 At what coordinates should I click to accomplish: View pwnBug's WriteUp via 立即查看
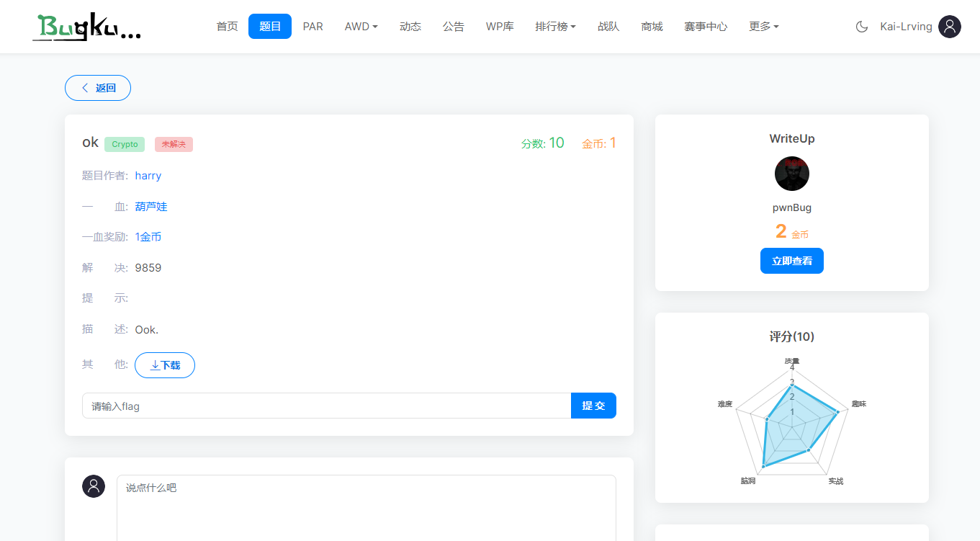tap(791, 261)
